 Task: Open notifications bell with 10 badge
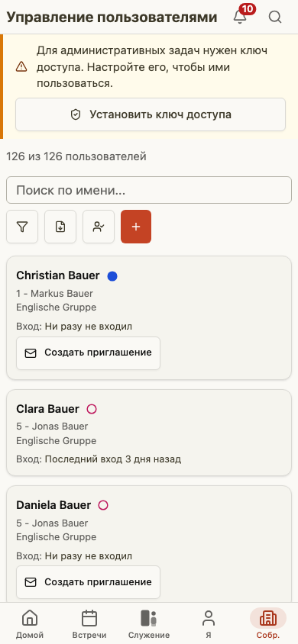240,17
